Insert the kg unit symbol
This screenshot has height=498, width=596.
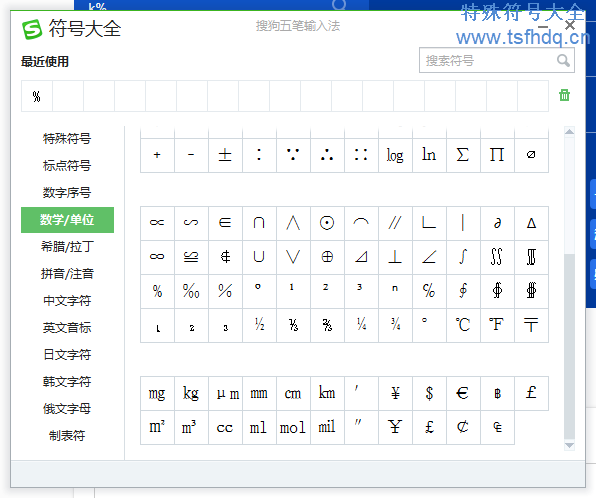[191, 393]
